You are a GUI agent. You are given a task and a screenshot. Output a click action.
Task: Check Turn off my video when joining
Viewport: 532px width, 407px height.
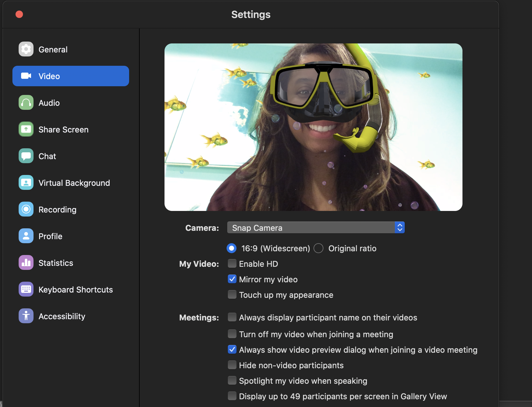[x=232, y=334]
